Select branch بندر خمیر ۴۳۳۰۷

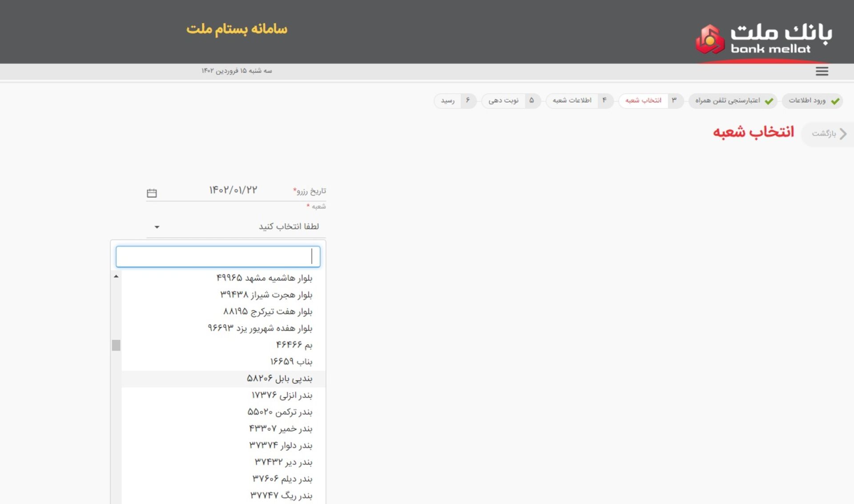click(x=223, y=429)
